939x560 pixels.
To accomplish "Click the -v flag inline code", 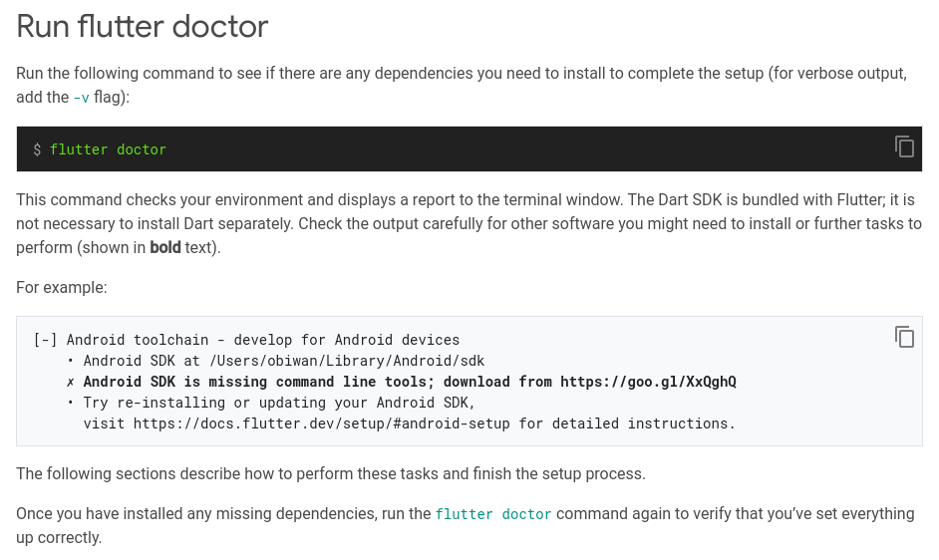I will pos(81,98).
